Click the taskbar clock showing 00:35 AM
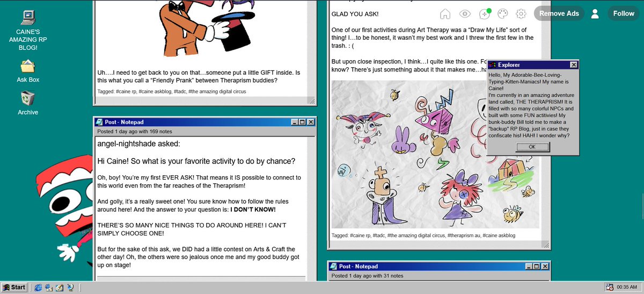Viewport: 644px width, 294px height. click(x=627, y=288)
